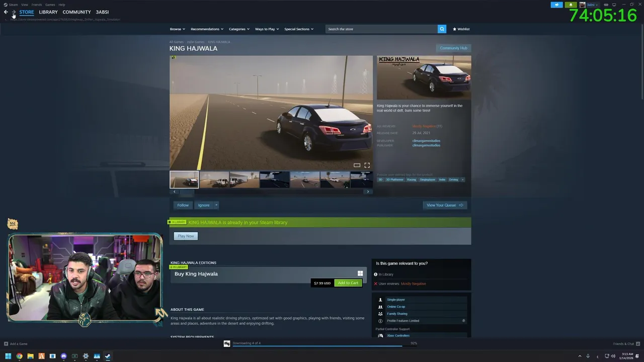This screenshot has width=644, height=362.
Task: Click downloading game icon in footer
Action: click(227, 343)
